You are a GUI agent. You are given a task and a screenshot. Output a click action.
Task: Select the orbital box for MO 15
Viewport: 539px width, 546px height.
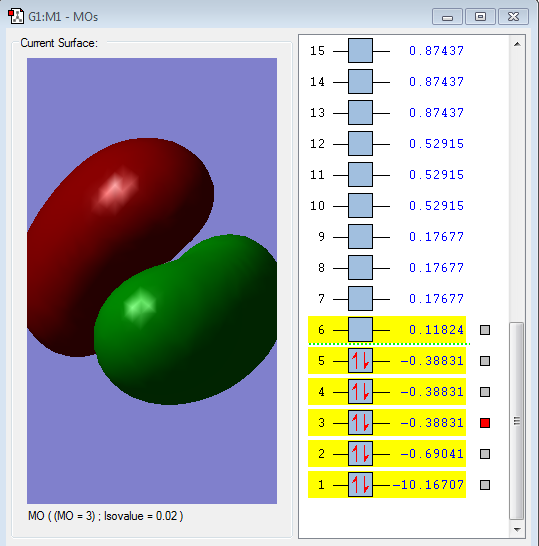coord(360,51)
